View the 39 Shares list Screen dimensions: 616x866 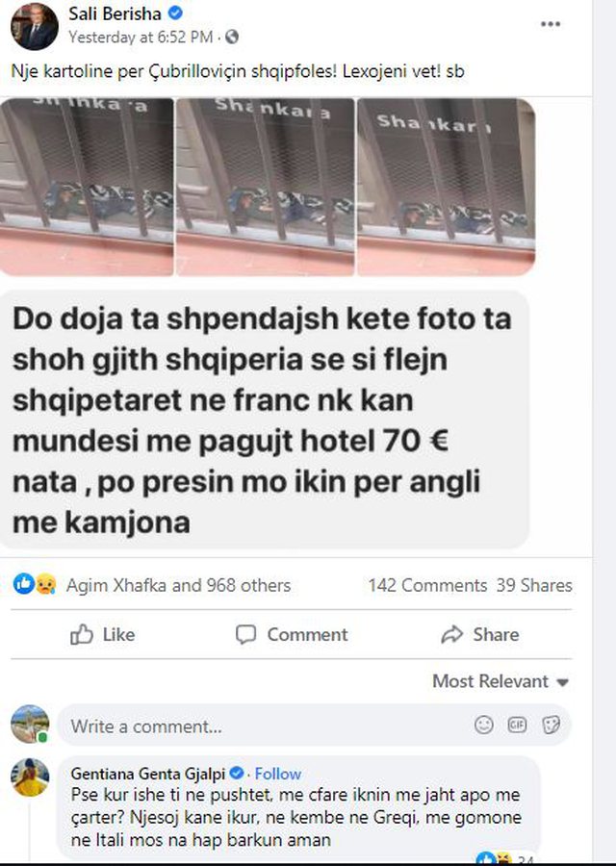[534, 585]
